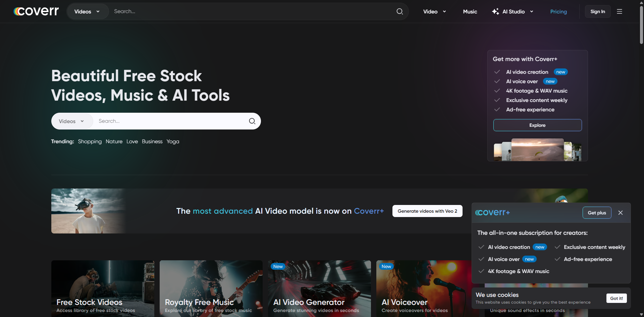Open the AI Video Generator card
644x317 pixels.
(x=319, y=288)
